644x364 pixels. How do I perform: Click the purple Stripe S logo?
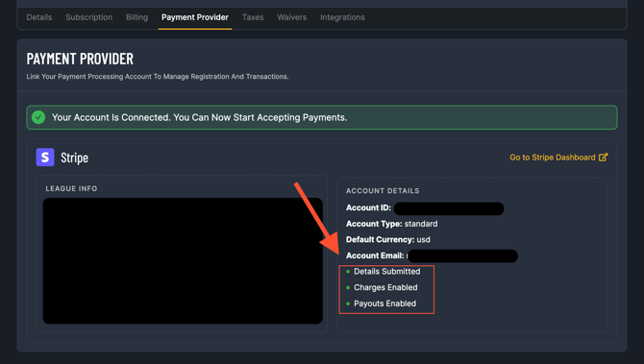click(x=45, y=158)
